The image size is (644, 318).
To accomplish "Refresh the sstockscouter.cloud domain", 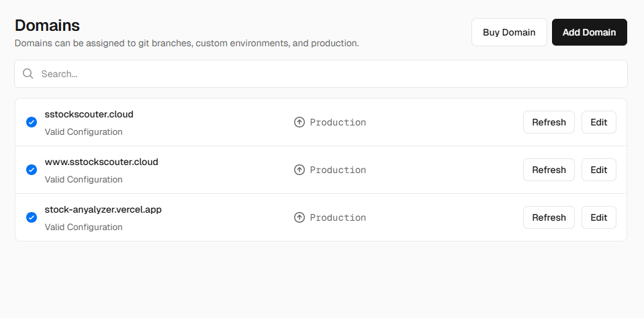I will point(549,122).
